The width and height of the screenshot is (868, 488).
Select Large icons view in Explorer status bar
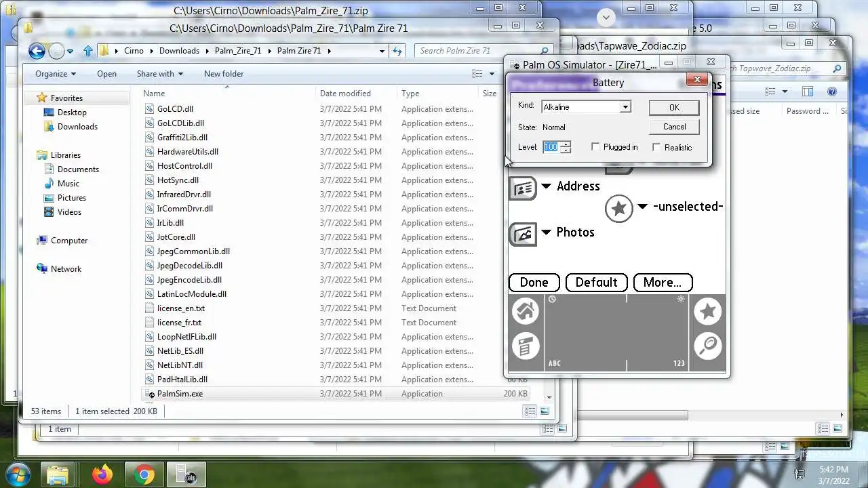[545, 411]
